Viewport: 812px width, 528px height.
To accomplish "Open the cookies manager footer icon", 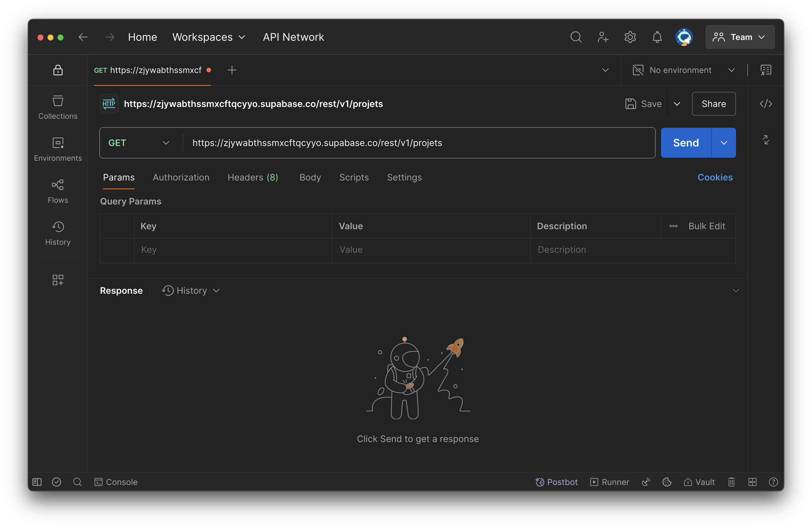I will pos(667,482).
